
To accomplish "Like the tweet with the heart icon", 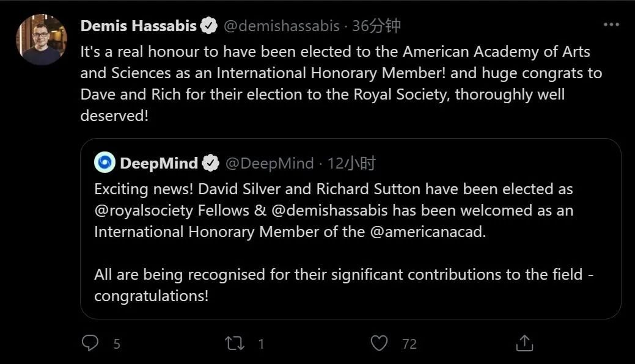I will pos(380,343).
